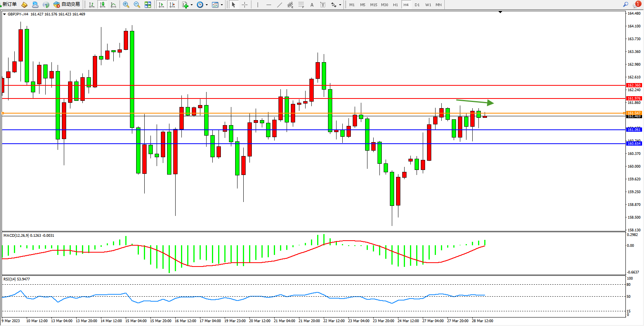Choose the text label tool
Image resolution: width=644 pixels, height=326 pixels.
(312, 5)
